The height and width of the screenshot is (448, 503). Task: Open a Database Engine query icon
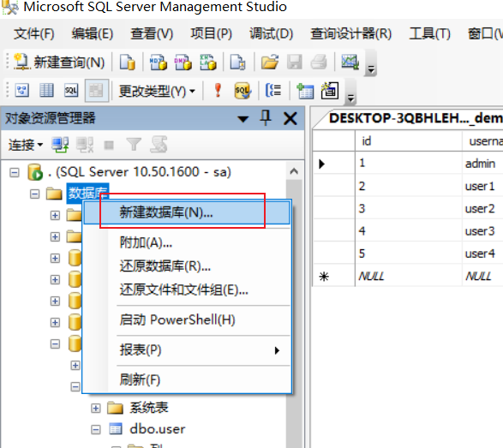point(128,62)
